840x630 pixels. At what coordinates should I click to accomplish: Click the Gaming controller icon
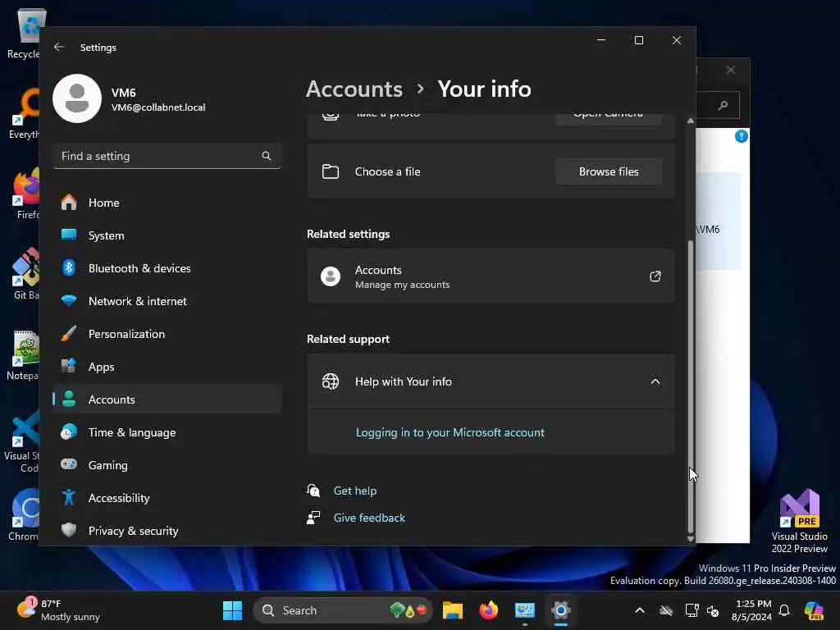(x=69, y=464)
